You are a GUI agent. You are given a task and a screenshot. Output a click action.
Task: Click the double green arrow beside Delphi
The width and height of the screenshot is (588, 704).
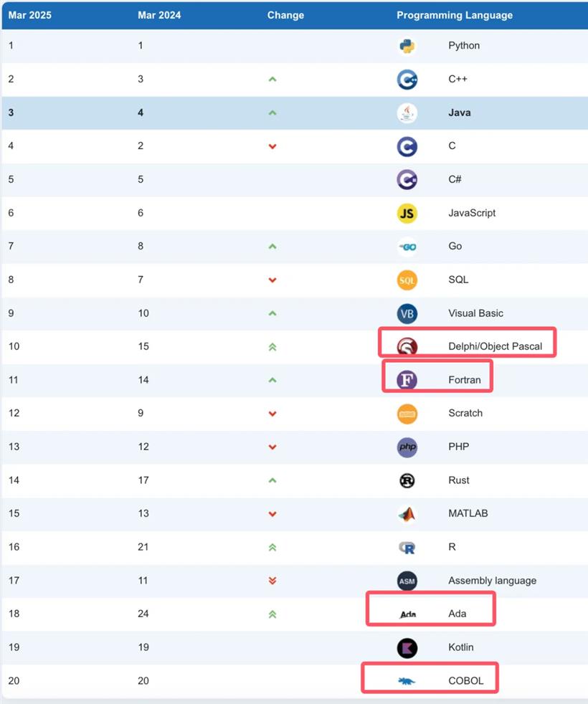point(272,347)
